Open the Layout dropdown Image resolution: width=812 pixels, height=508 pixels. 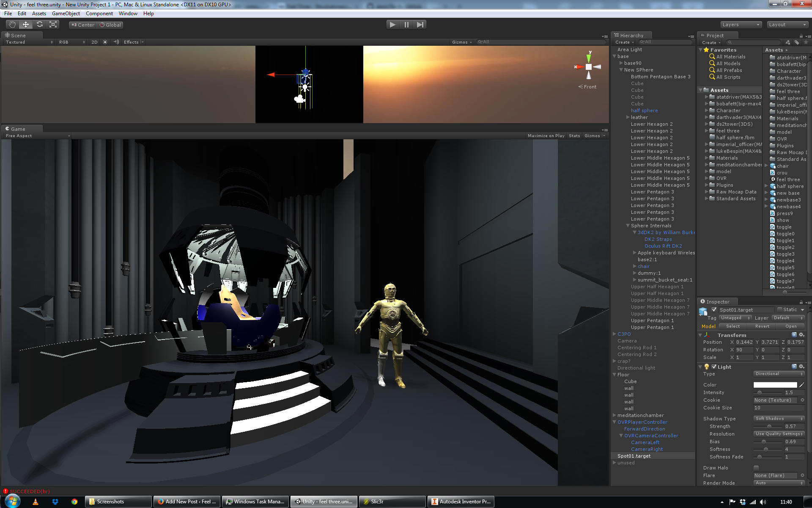click(787, 25)
